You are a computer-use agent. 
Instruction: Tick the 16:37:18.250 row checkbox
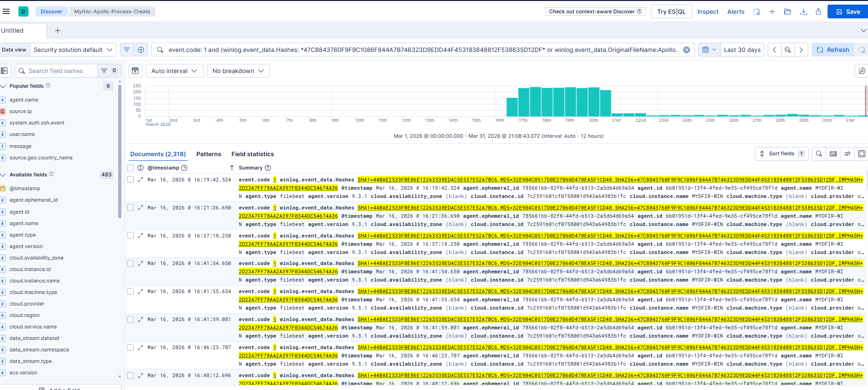(x=131, y=236)
